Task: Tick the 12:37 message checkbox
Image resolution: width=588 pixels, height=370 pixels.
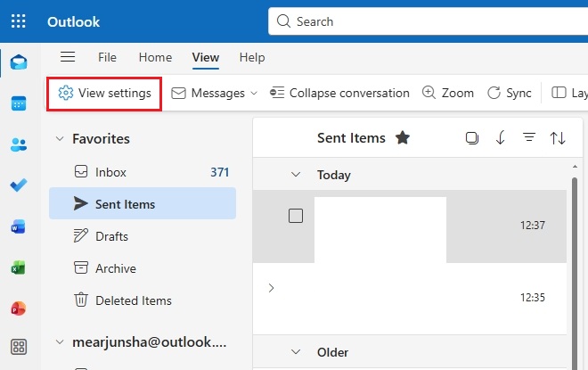Action: click(296, 216)
